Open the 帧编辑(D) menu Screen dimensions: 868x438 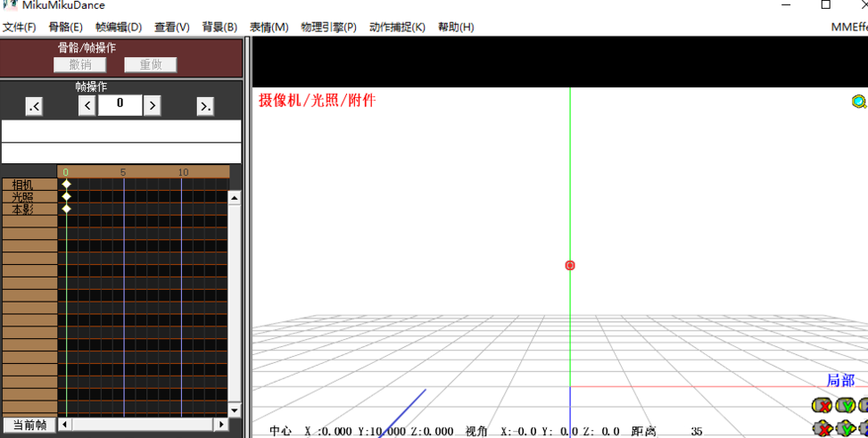tap(119, 27)
